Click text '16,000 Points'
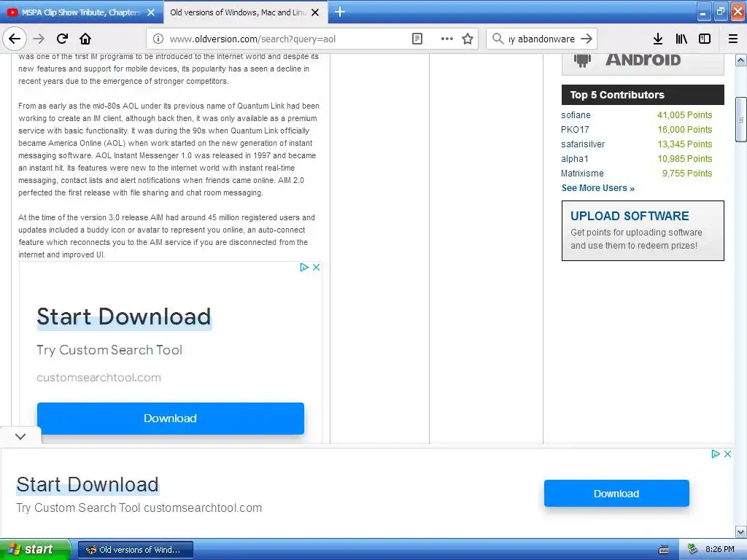 point(684,130)
